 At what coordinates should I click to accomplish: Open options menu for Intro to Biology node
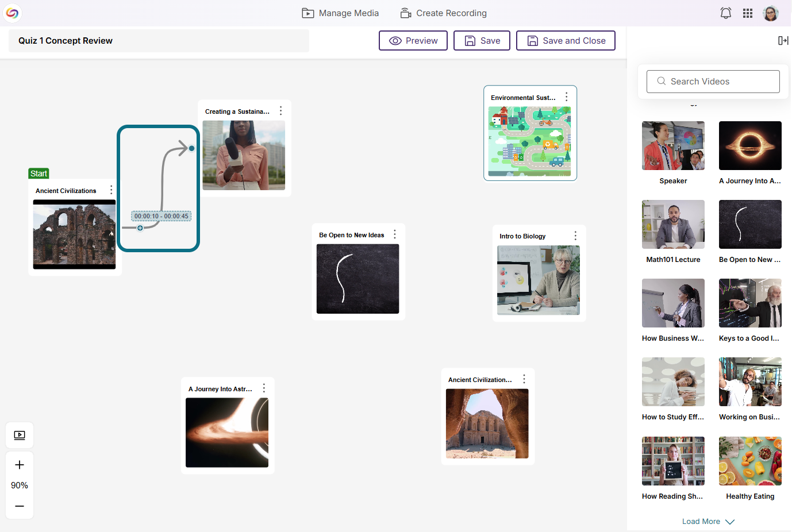click(x=575, y=236)
